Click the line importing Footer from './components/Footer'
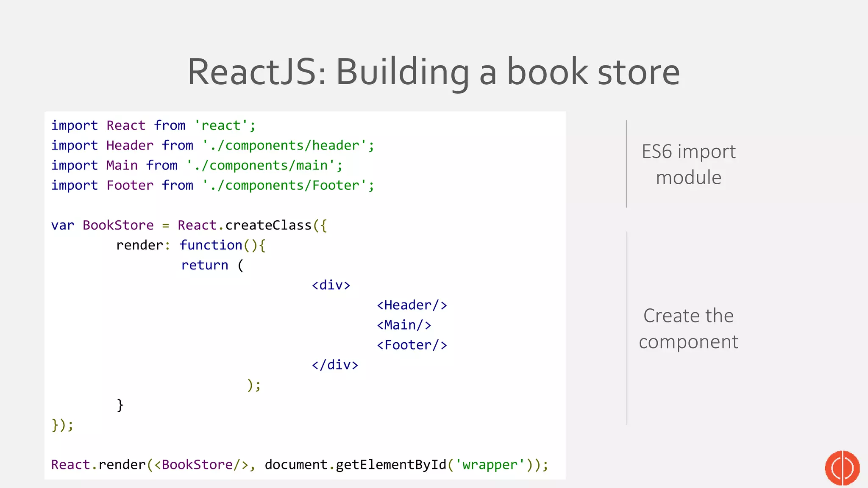The image size is (868, 488). (x=213, y=185)
